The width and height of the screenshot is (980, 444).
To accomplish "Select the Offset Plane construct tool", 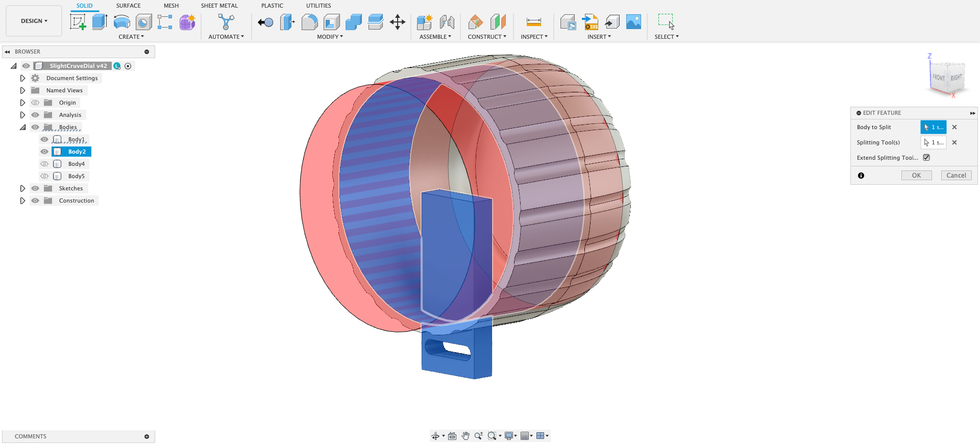I will 476,22.
